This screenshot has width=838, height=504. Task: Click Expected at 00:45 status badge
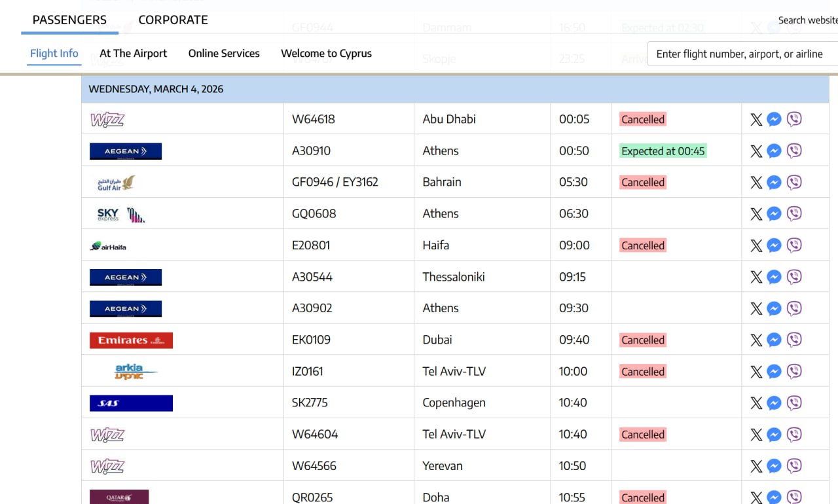click(663, 151)
